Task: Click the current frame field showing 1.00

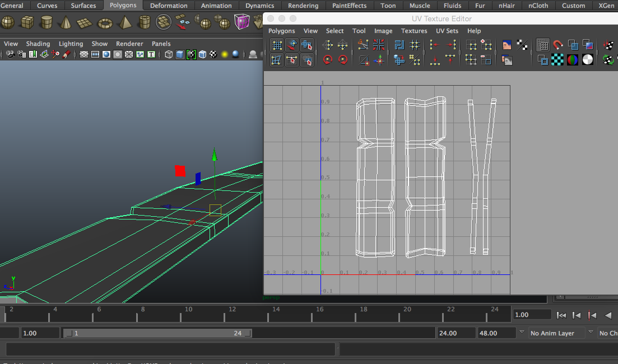Action: tap(531, 315)
